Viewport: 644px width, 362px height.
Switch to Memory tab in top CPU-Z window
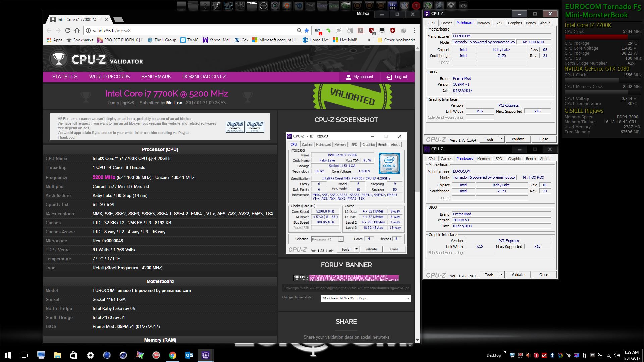(483, 23)
